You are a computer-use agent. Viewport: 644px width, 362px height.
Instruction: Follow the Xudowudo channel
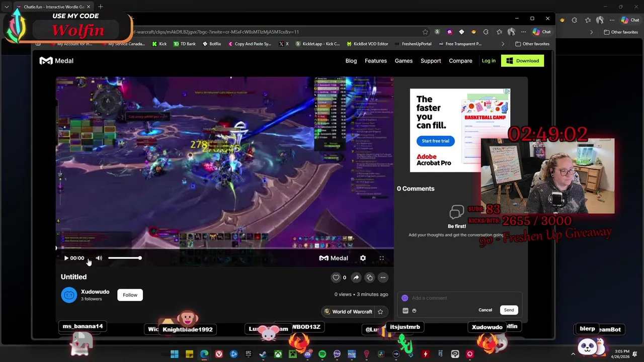[x=130, y=295]
